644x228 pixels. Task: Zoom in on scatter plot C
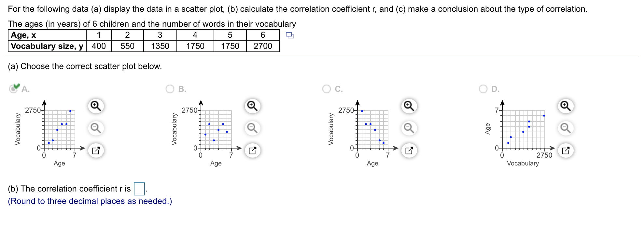(409, 106)
